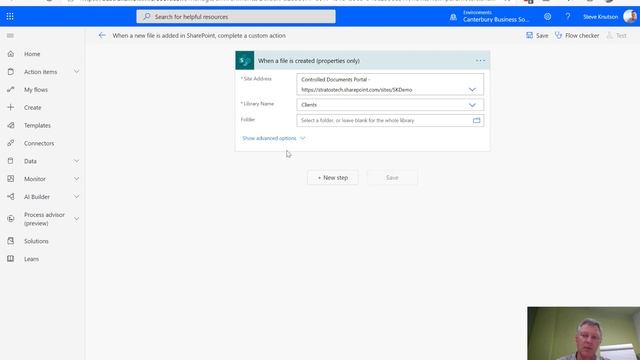The width and height of the screenshot is (640, 360).
Task: Click the My flows icon
Action: 11,89
